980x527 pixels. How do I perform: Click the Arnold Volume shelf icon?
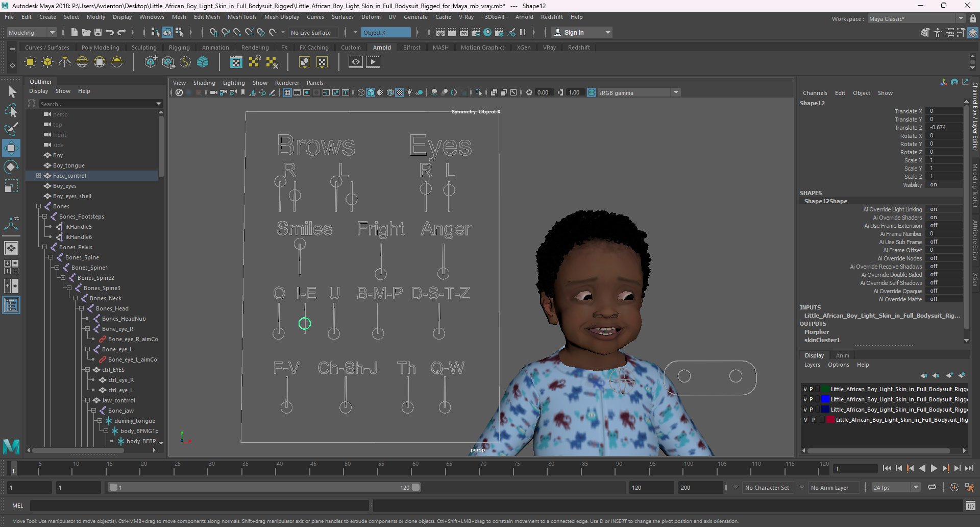point(203,62)
